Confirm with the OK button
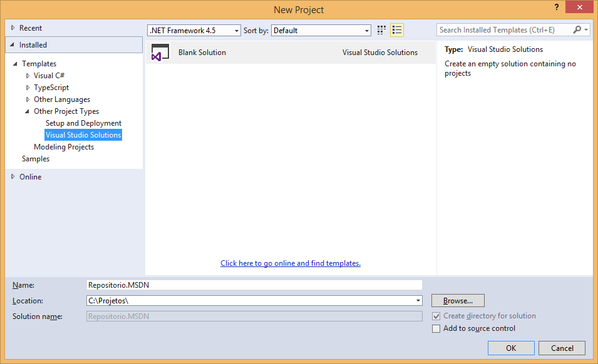The width and height of the screenshot is (598, 364). [511, 348]
